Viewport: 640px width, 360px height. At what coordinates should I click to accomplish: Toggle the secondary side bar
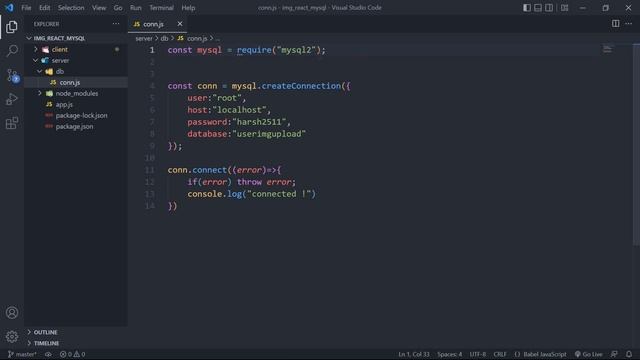point(549,8)
